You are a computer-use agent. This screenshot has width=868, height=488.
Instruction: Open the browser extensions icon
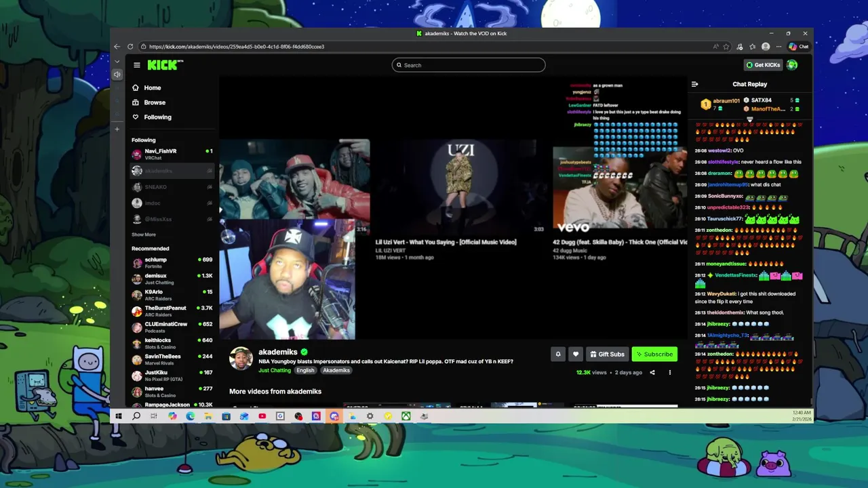(740, 47)
